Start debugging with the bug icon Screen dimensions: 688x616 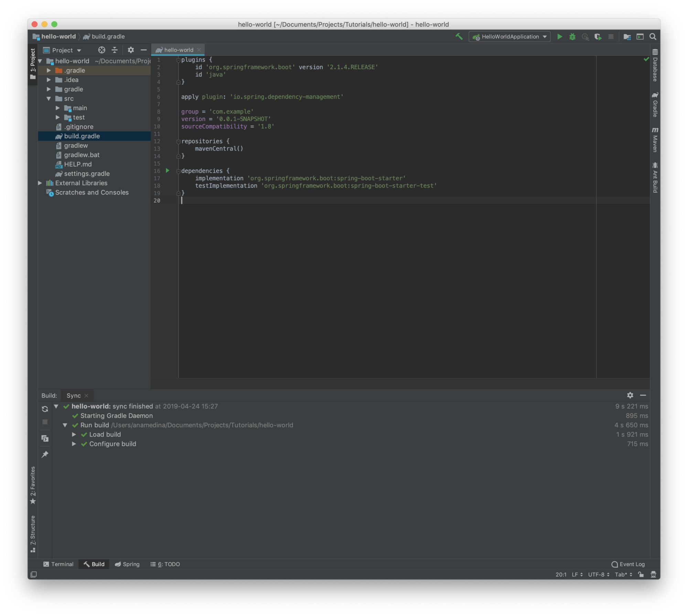(572, 36)
